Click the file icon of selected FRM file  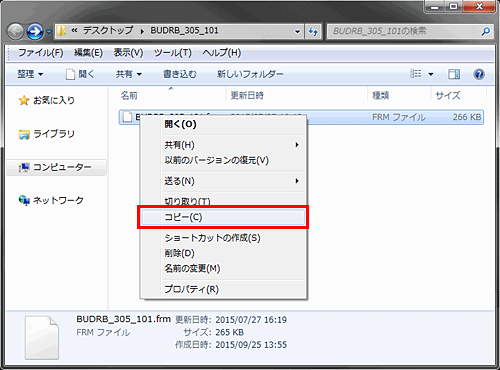(127, 117)
